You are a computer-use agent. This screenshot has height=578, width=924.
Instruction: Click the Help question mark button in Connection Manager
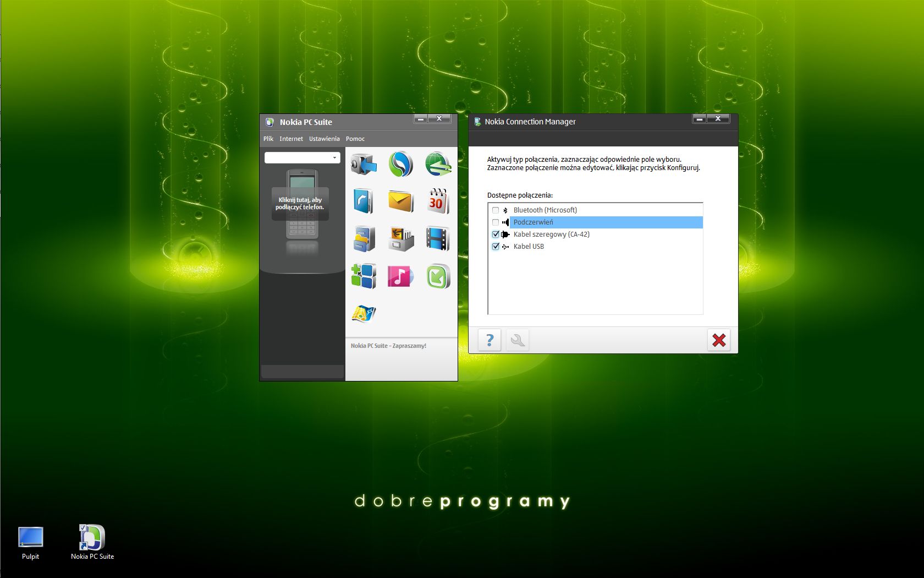coord(490,340)
